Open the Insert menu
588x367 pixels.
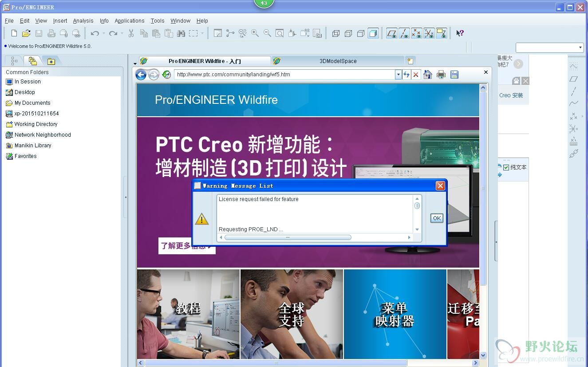coord(60,21)
